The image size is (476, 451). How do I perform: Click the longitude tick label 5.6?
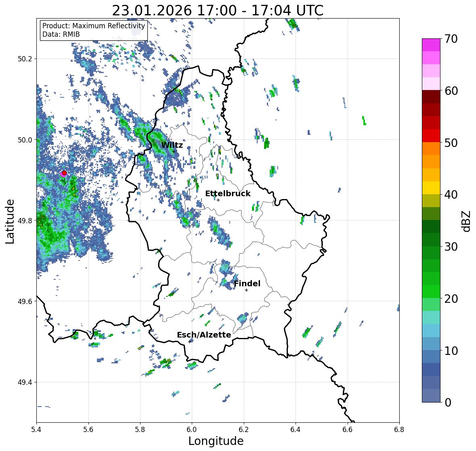click(x=88, y=430)
